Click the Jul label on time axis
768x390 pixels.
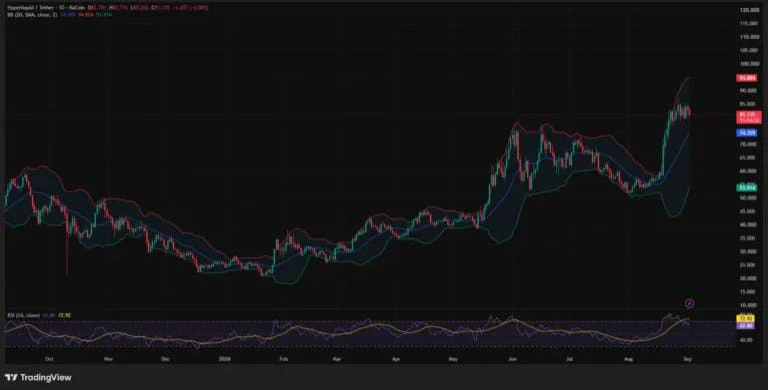tap(570, 359)
